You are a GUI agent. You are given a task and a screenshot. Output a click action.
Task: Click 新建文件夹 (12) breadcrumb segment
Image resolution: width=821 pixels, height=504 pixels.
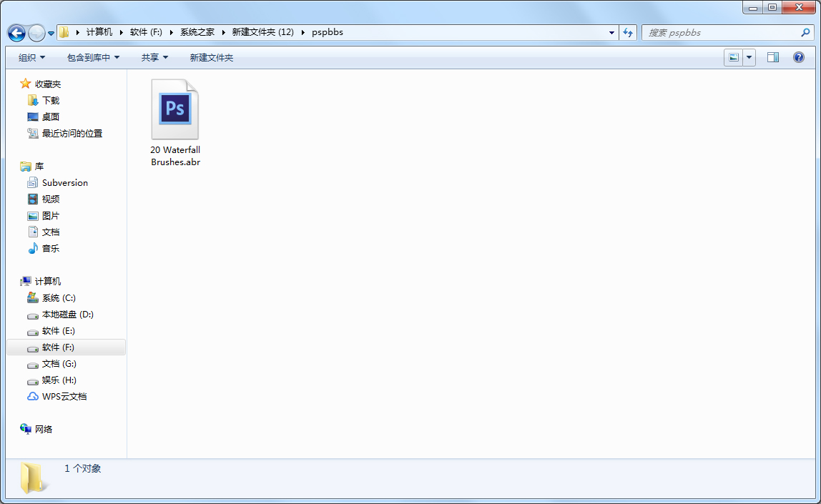(263, 32)
